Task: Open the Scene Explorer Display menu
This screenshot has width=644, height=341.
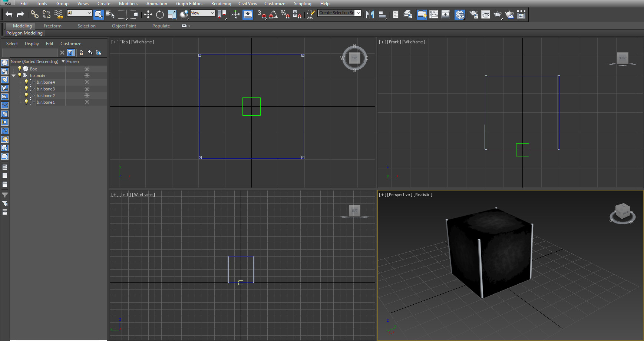Action: (32, 44)
